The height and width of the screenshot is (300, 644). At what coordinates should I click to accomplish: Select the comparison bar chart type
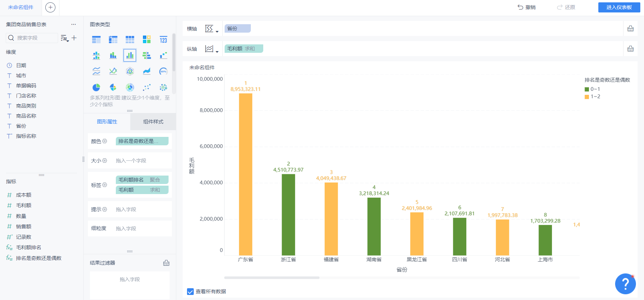147,55
